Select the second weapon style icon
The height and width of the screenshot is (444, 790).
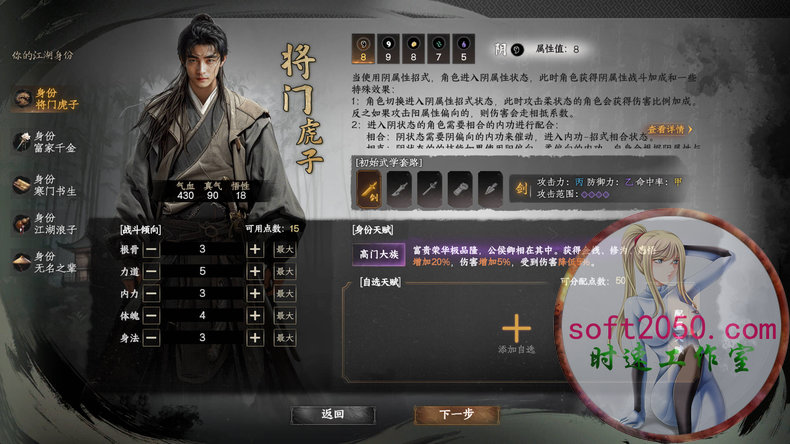(399, 189)
